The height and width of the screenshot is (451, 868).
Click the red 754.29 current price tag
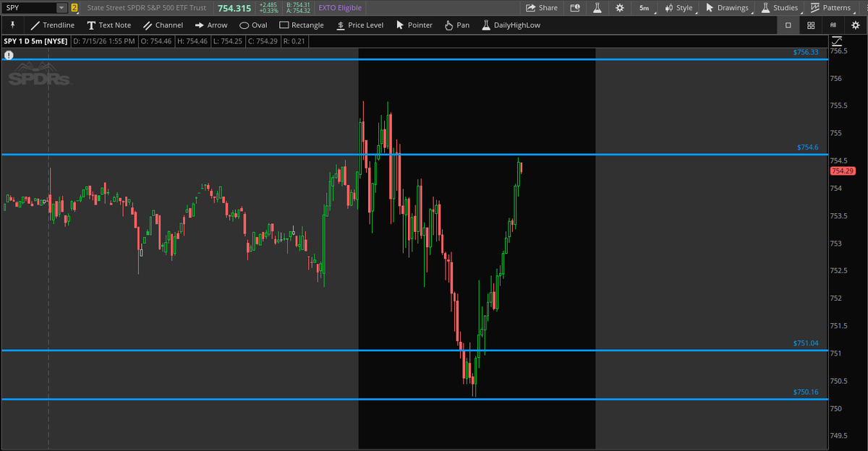(x=843, y=171)
